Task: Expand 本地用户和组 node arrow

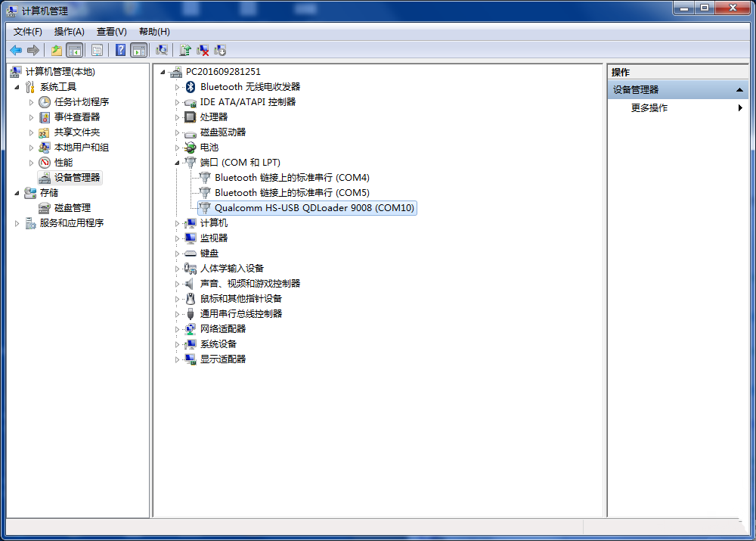Action: (31, 148)
